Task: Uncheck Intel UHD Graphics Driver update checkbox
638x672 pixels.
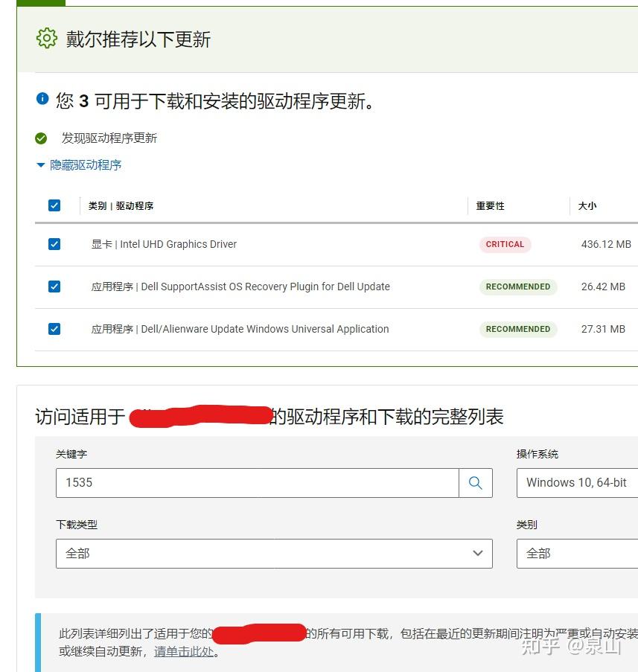Action: (x=54, y=243)
